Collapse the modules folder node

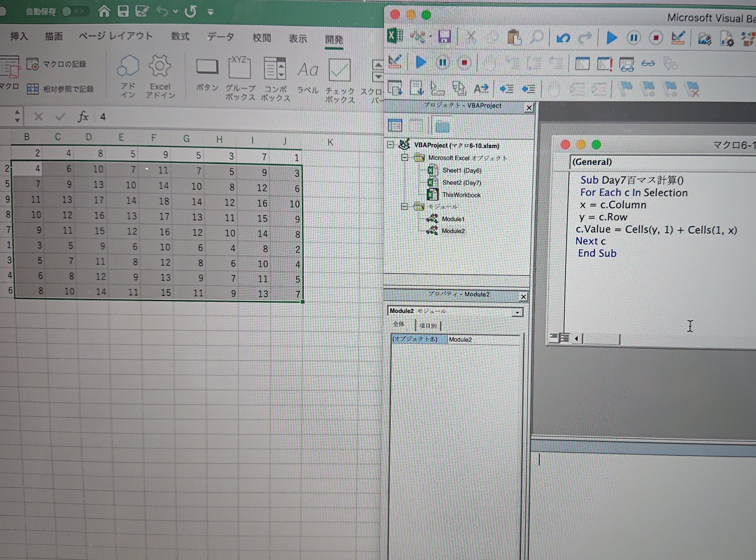tap(404, 207)
